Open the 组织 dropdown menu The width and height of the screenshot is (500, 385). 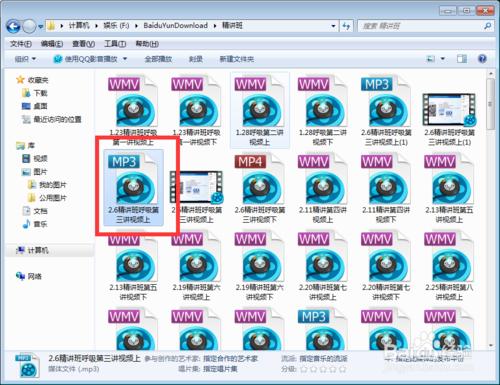(25, 59)
